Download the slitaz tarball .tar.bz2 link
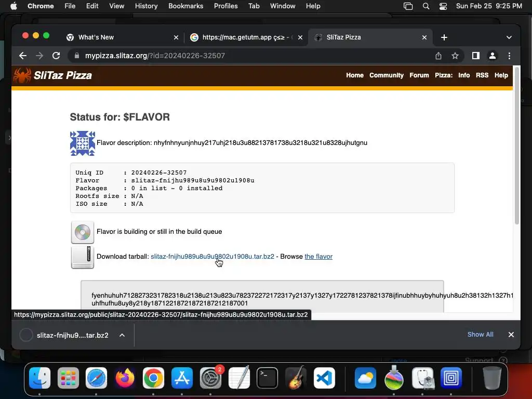Screen dimensions: 532x399 pyautogui.click(x=212, y=257)
